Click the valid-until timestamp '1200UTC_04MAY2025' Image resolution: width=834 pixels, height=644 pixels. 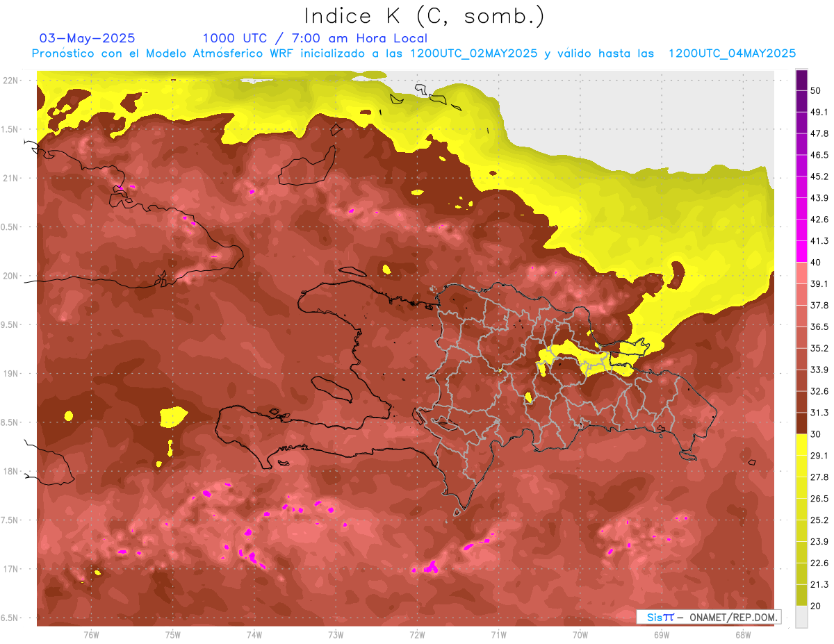pyautogui.click(x=732, y=53)
